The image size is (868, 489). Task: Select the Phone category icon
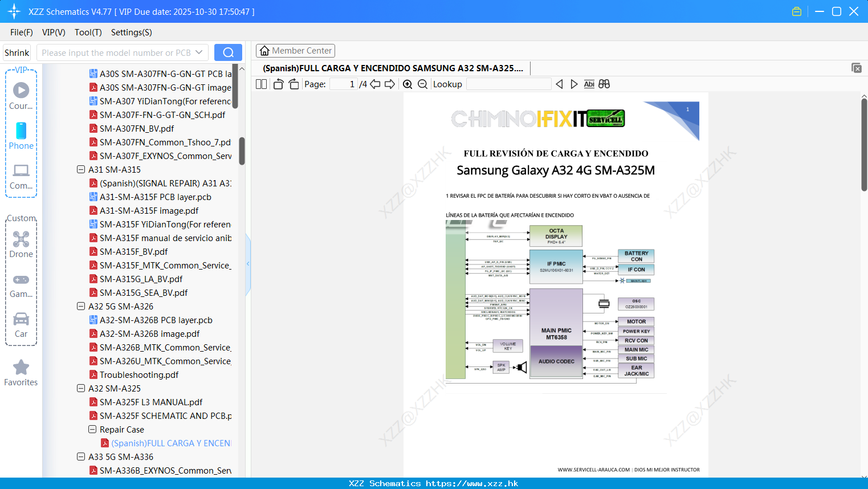click(21, 136)
